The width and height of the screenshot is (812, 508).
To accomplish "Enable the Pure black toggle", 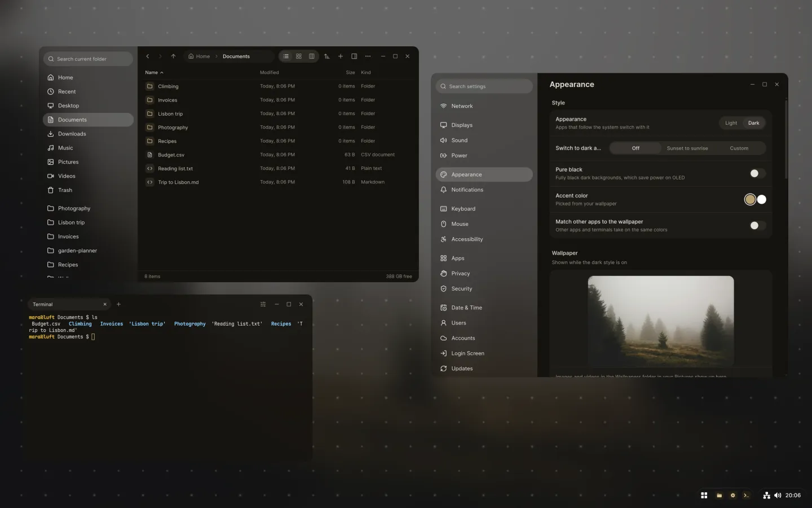I will pyautogui.click(x=757, y=173).
